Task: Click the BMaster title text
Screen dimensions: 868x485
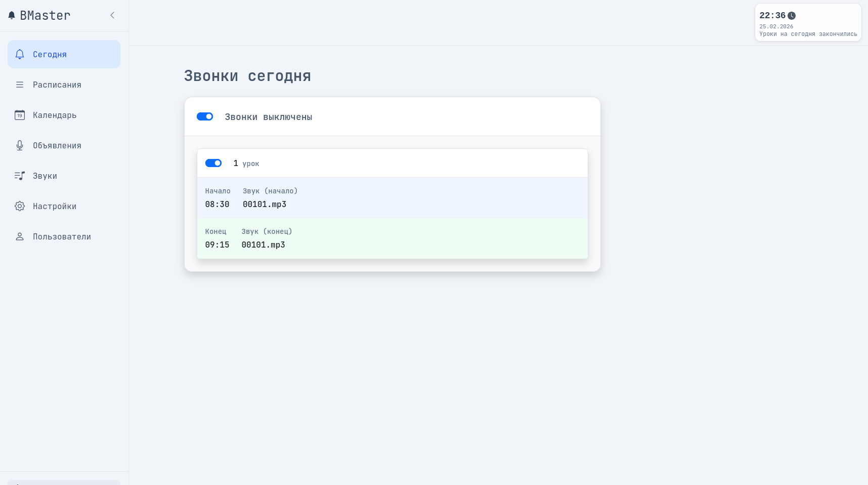Action: [45, 16]
